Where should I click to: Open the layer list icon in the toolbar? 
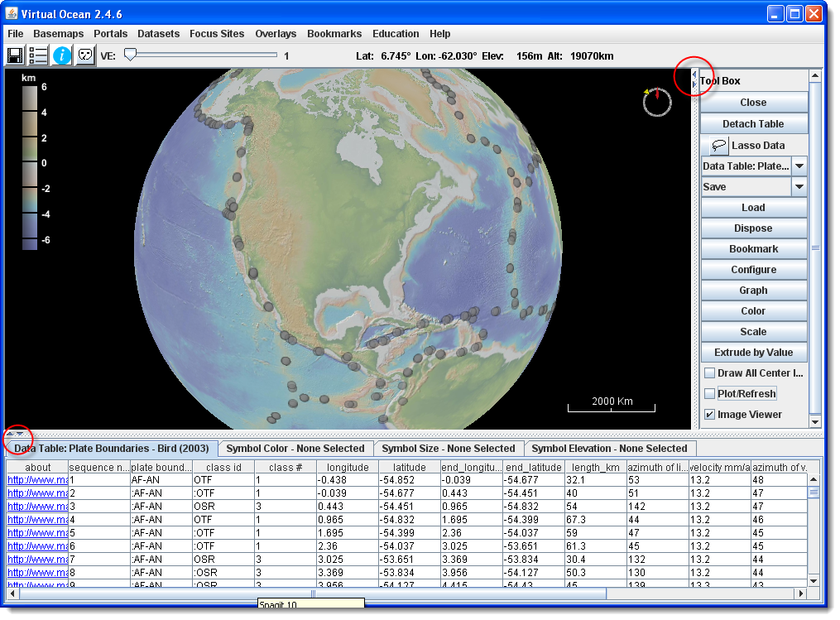pyautogui.click(x=37, y=55)
